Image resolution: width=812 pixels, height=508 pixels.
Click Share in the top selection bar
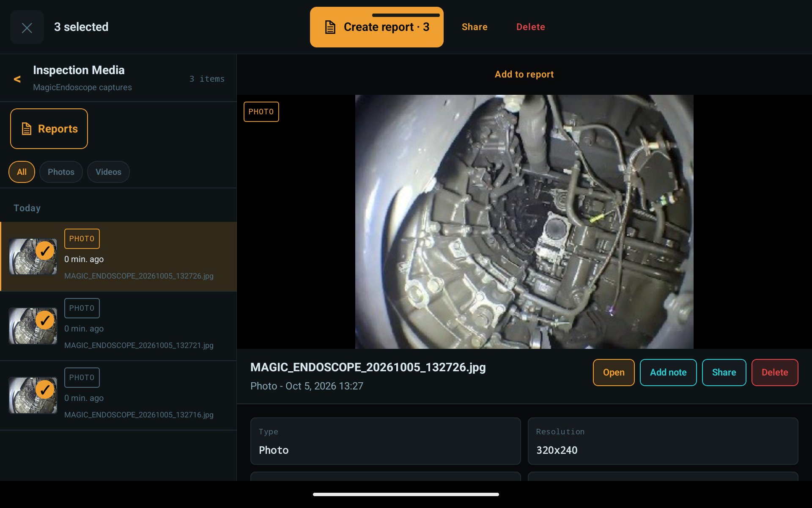(x=475, y=27)
